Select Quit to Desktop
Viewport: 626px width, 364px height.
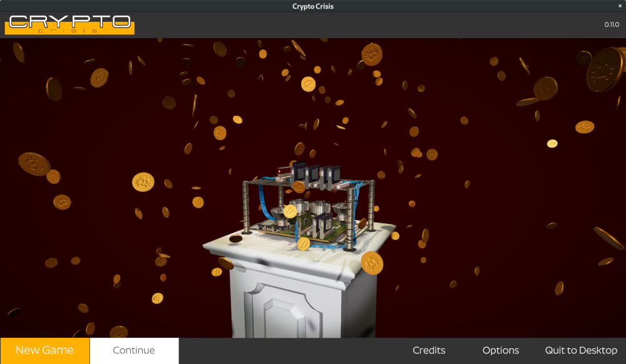[580, 350]
